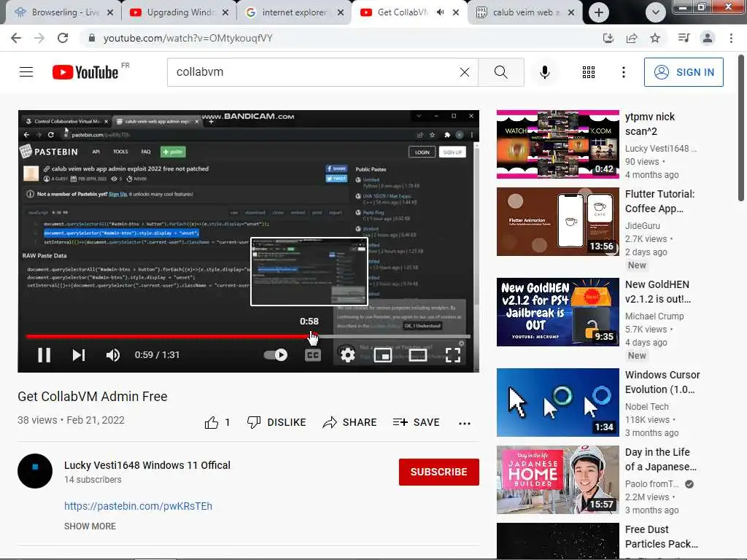Open the Day in the Life of a Japanese video title
This screenshot has height=560, width=747.
tap(660, 459)
